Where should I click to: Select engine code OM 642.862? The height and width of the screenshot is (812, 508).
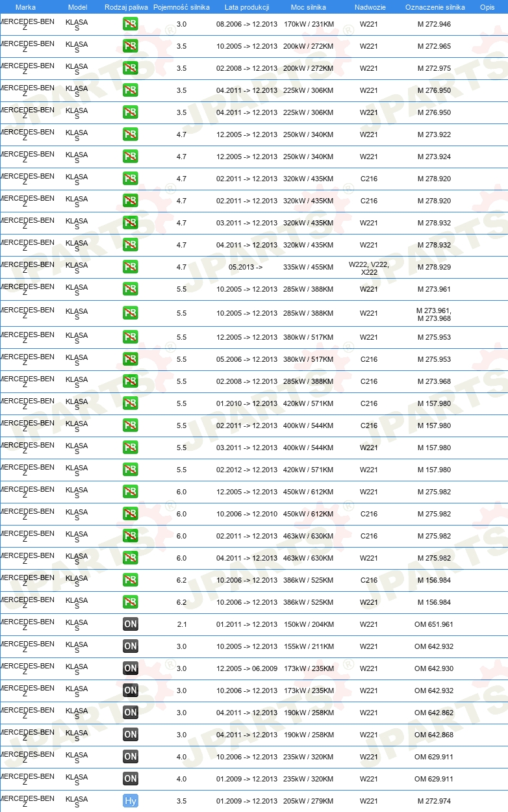click(434, 713)
